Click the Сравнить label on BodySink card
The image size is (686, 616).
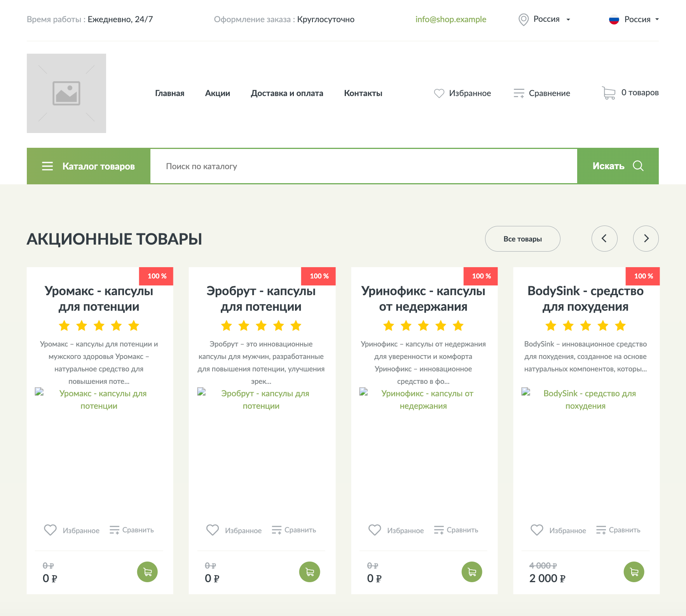coord(625,530)
